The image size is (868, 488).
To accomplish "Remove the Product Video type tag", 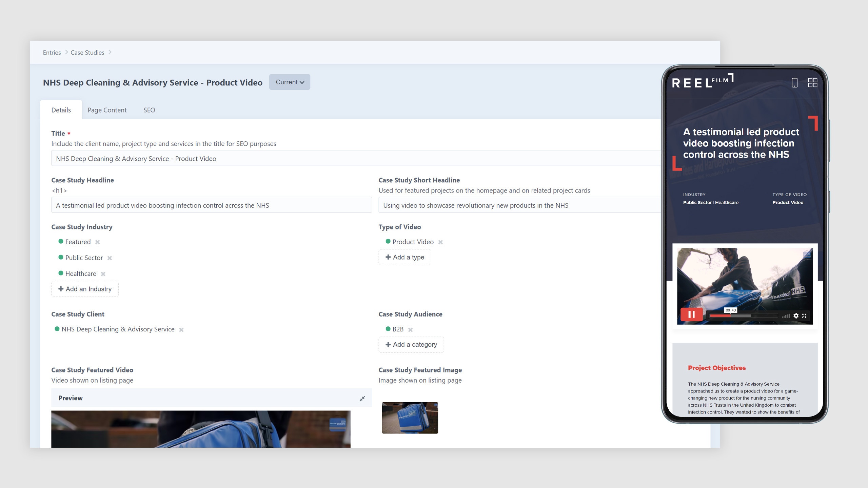I will coord(440,242).
